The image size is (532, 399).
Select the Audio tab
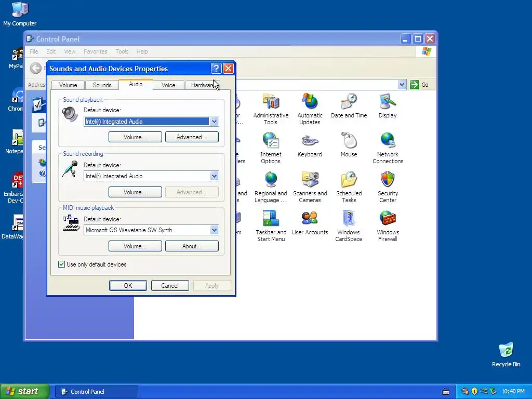tap(136, 84)
